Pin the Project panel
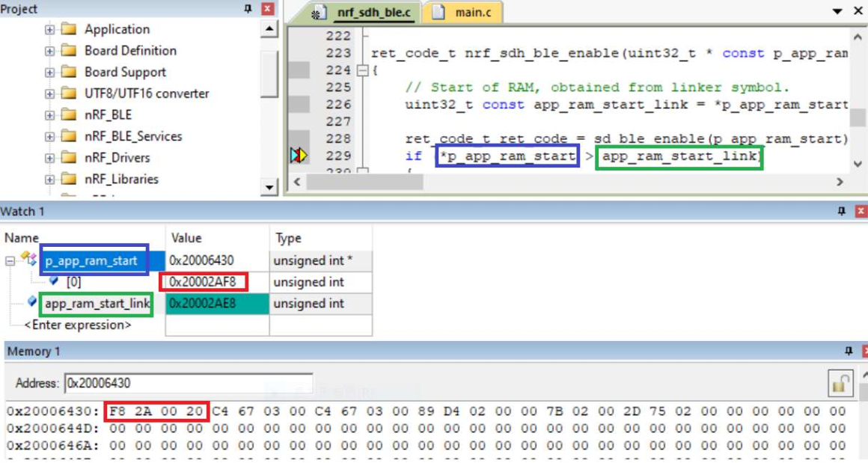The image size is (868, 463). [248, 9]
